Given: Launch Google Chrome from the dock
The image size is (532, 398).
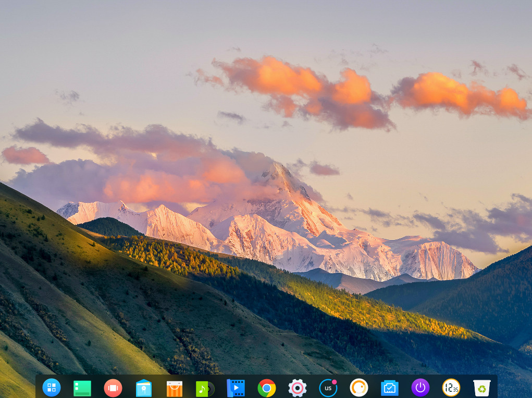Looking at the screenshot, I should [x=267, y=388].
